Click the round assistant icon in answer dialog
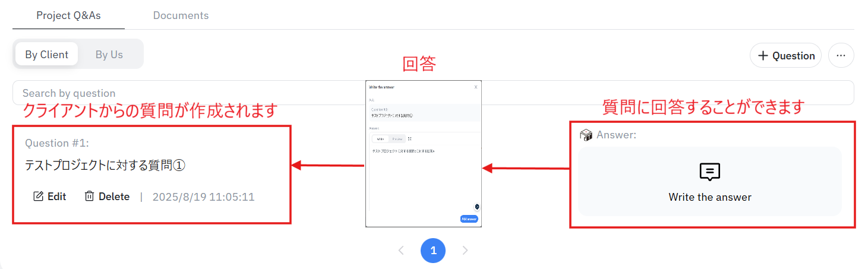868x269 pixels. pos(476,207)
